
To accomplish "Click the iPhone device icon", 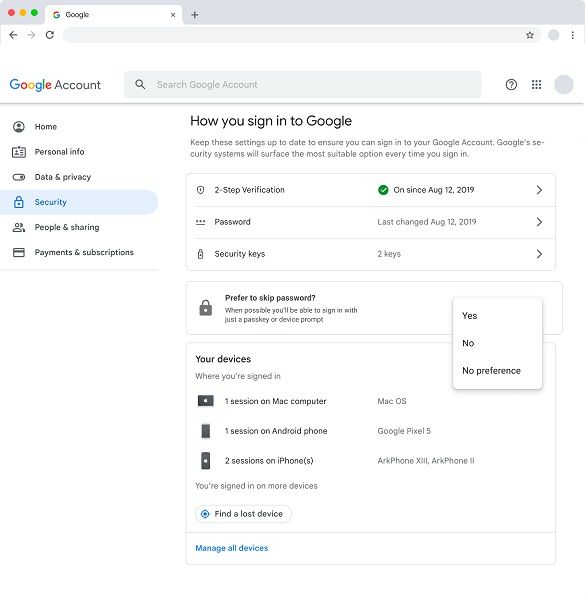I will (206, 461).
